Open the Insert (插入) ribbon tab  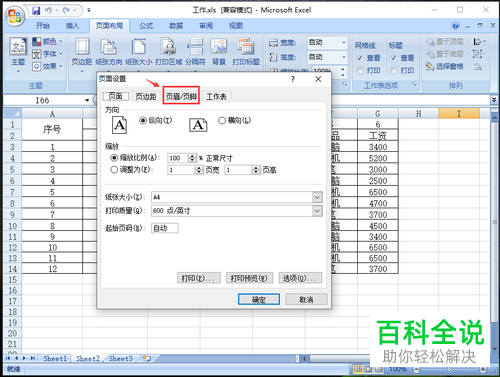coord(72,26)
